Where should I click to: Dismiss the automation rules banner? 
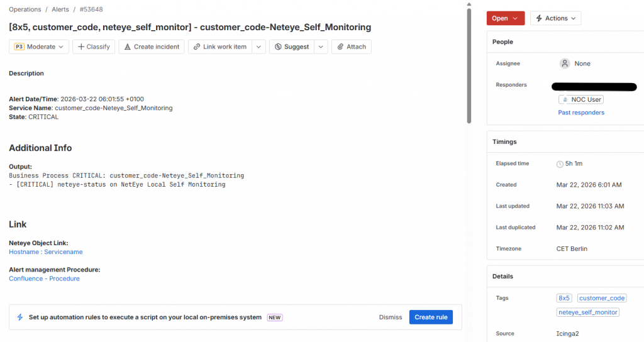(x=391, y=317)
